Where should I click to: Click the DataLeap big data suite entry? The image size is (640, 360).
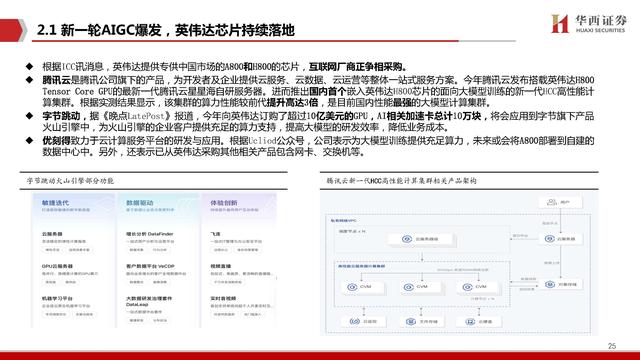click(x=149, y=301)
